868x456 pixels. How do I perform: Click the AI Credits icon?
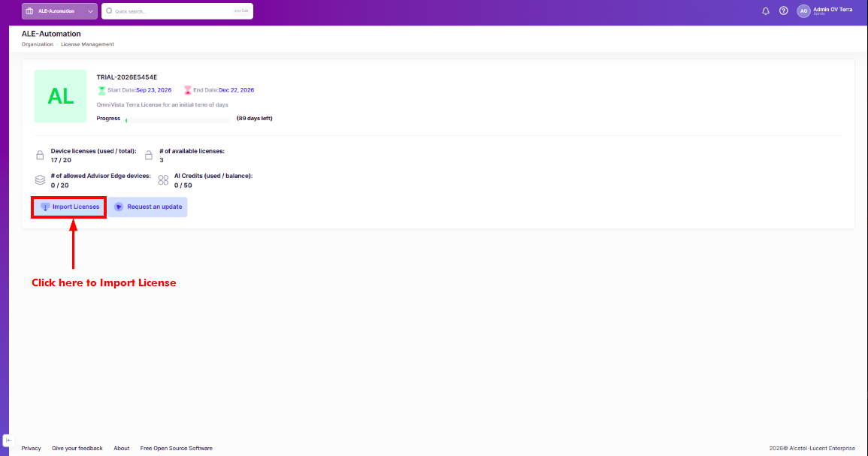tap(163, 180)
